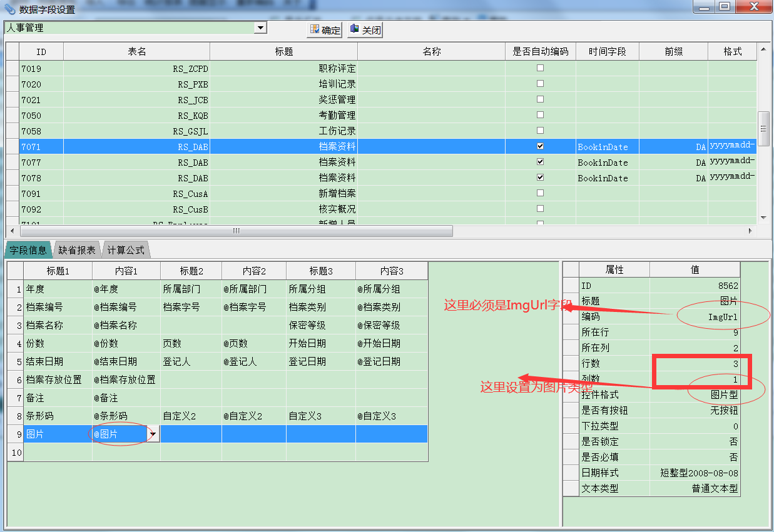Click the 表名 column header
The image size is (774, 532).
pos(136,51)
